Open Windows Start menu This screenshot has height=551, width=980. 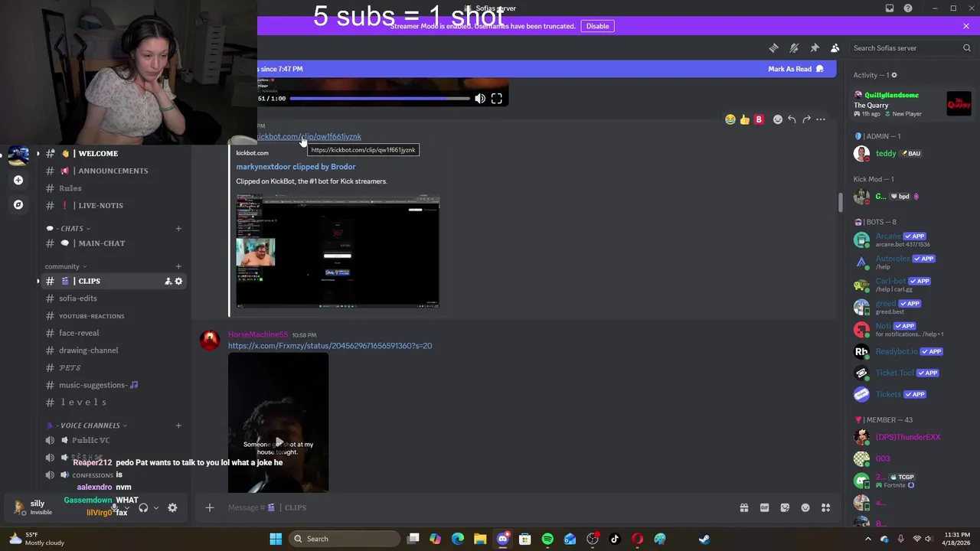click(276, 539)
